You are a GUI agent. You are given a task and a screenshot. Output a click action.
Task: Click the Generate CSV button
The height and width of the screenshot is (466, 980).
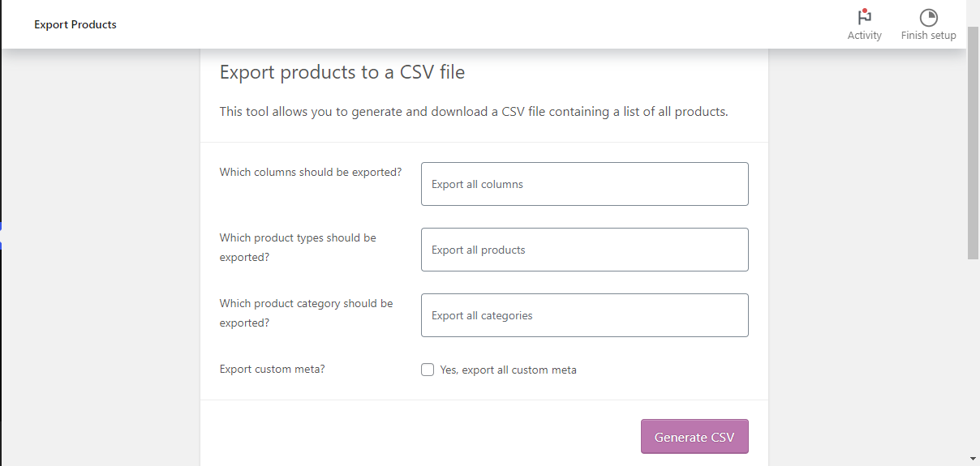pyautogui.click(x=694, y=436)
